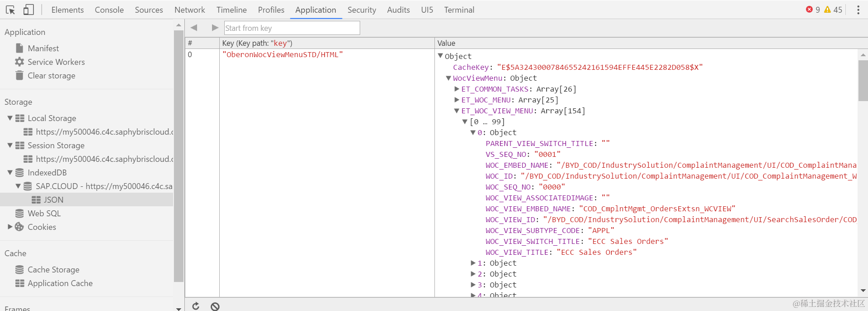
Task: Expand ET_WOC_MENU Array[25]
Action: (x=457, y=100)
